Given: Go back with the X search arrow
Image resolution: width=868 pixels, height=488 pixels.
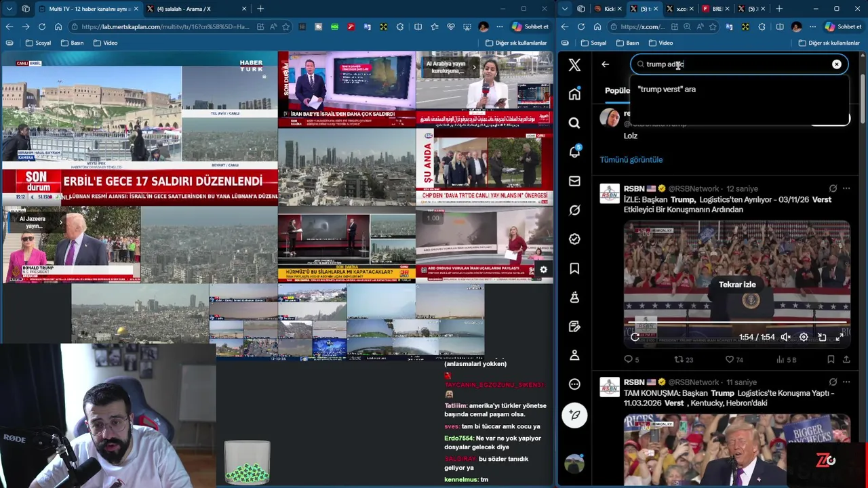Looking at the screenshot, I should (x=606, y=64).
